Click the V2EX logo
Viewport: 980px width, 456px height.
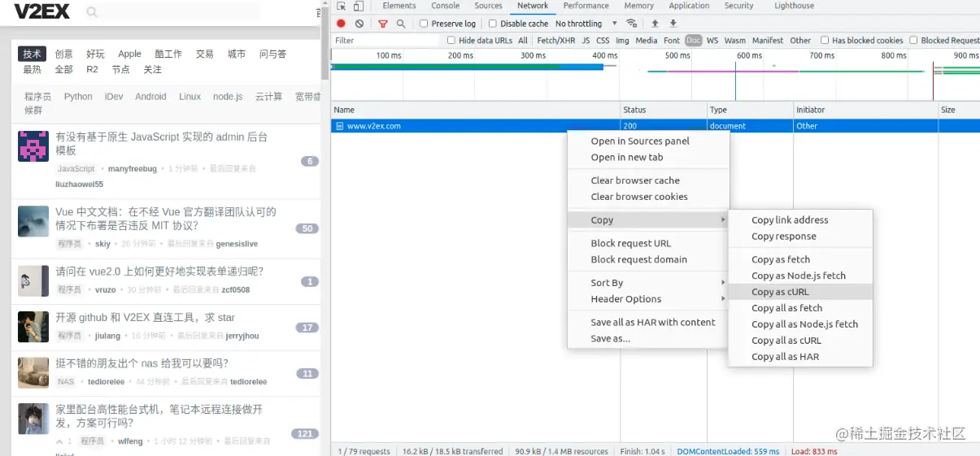[41, 11]
